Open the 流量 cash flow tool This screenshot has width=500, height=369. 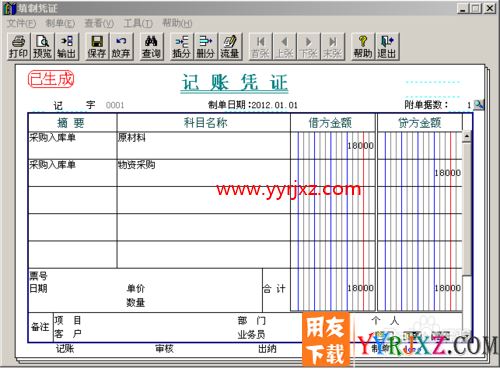tap(230, 46)
